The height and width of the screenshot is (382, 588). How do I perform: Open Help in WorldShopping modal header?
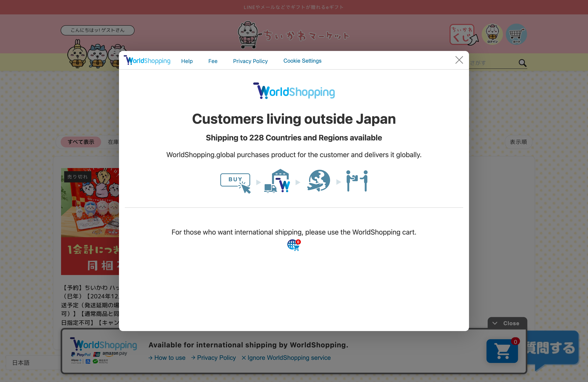[187, 61]
